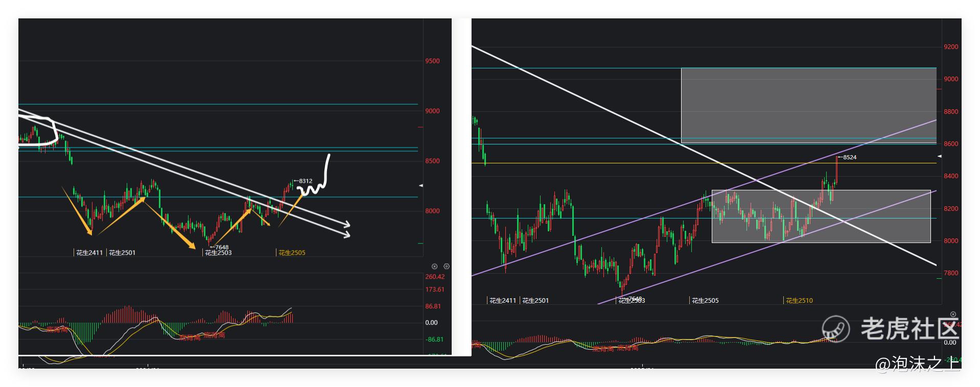The height and width of the screenshot is (387, 980).
Task: Click MACD scale value -86.81
Action: pyautogui.click(x=435, y=340)
